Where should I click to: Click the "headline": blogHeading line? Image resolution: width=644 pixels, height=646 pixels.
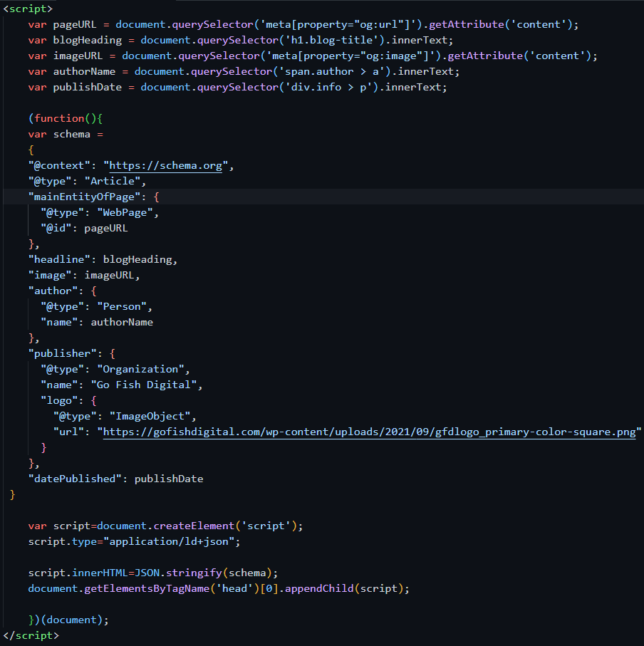click(103, 259)
